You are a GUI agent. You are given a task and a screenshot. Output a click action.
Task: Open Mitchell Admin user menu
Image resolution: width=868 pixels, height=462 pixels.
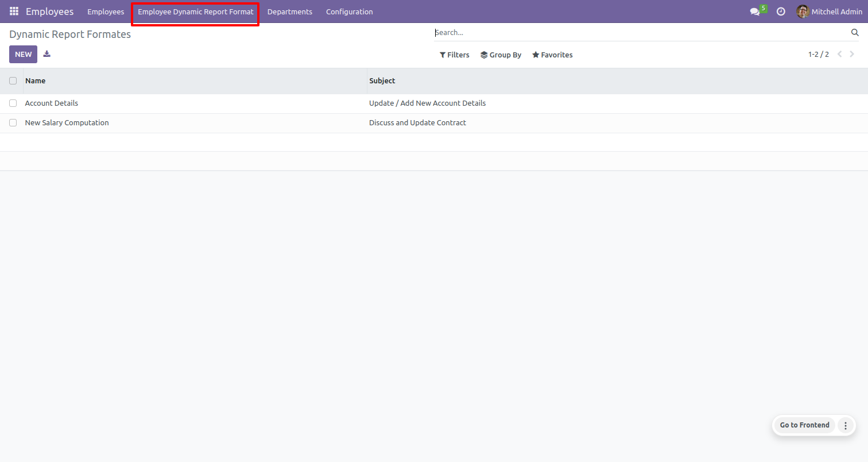(x=830, y=11)
